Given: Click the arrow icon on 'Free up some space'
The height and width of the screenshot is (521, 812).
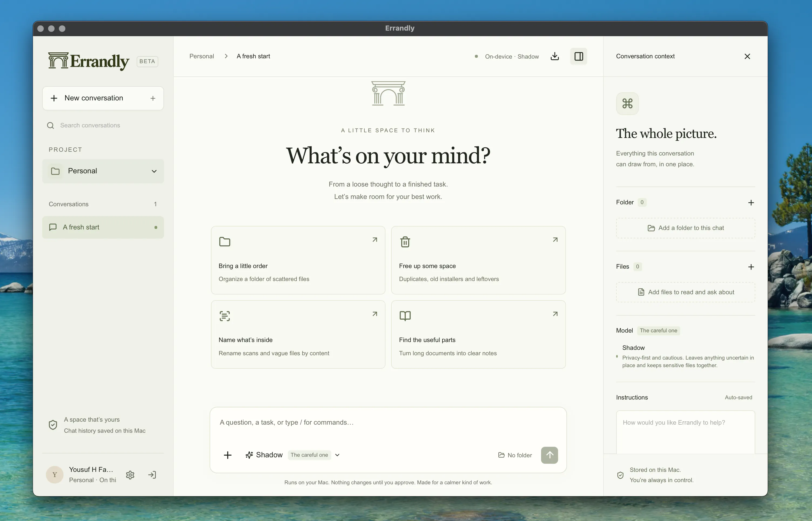Looking at the screenshot, I should (x=555, y=240).
